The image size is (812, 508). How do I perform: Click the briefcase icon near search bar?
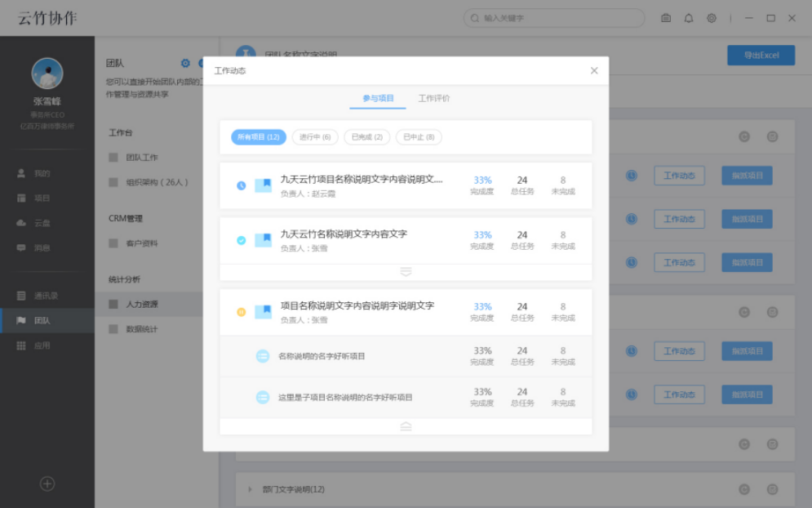665,17
